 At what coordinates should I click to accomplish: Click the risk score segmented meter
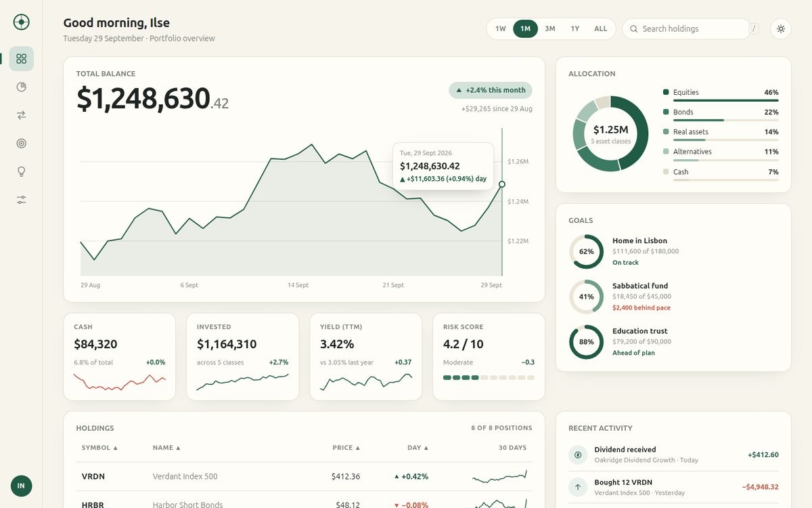[x=489, y=377]
